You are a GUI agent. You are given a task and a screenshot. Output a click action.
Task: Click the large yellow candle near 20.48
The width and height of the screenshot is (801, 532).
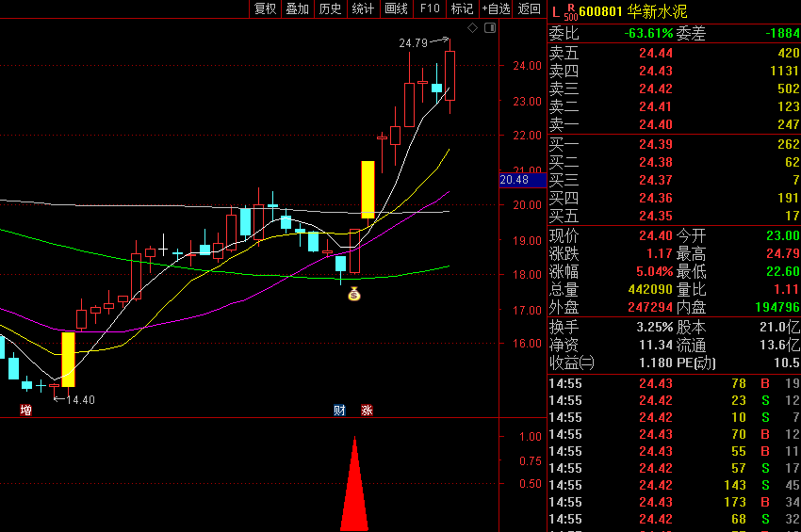pyautogui.click(x=368, y=189)
